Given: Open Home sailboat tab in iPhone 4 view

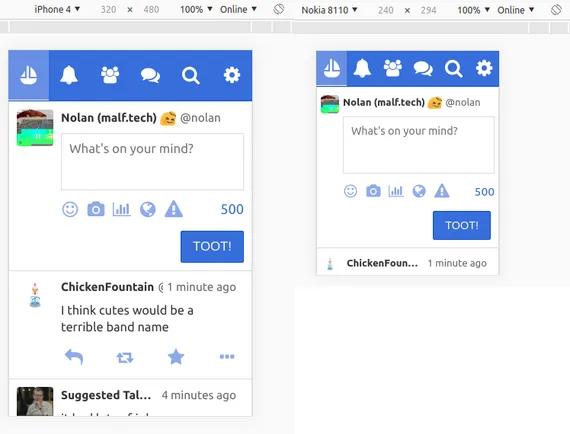Looking at the screenshot, I should pyautogui.click(x=29, y=75).
